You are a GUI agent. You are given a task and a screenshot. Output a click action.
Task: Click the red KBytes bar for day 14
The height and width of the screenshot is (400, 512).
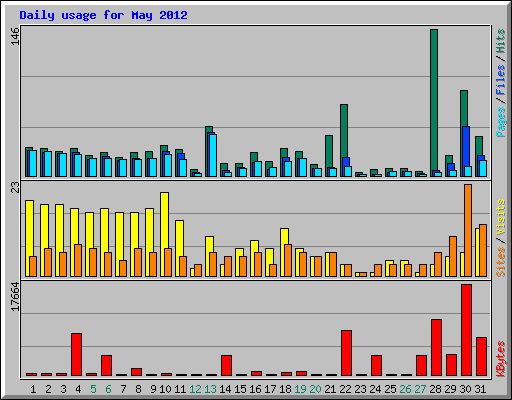click(x=226, y=365)
